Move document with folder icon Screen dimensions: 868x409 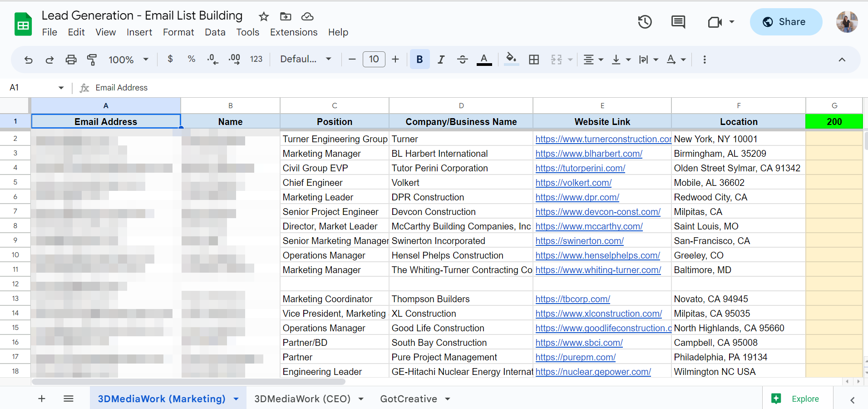(x=286, y=17)
